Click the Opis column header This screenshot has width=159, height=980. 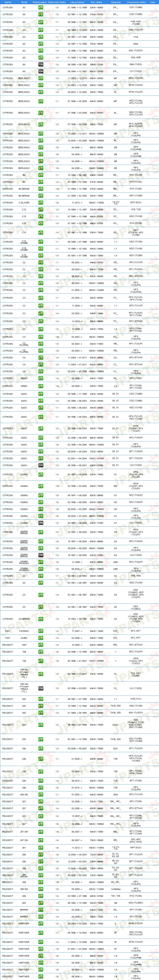(152, 2)
